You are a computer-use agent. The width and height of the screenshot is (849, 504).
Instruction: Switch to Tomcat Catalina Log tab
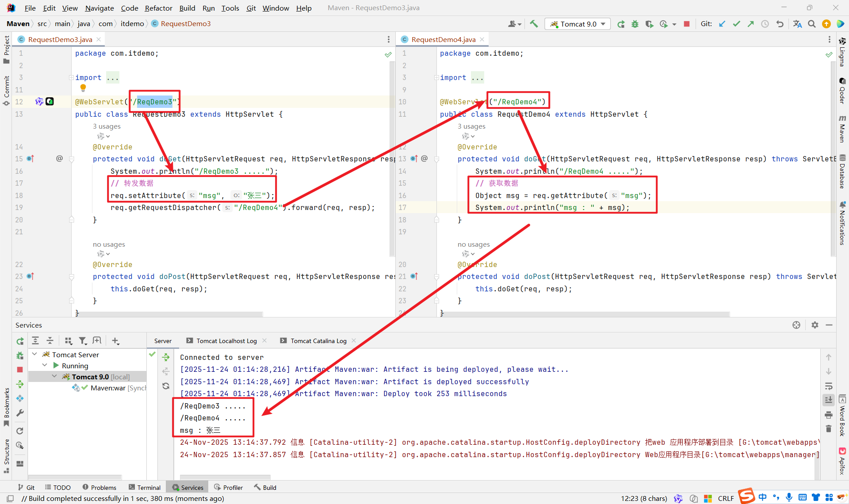point(318,340)
